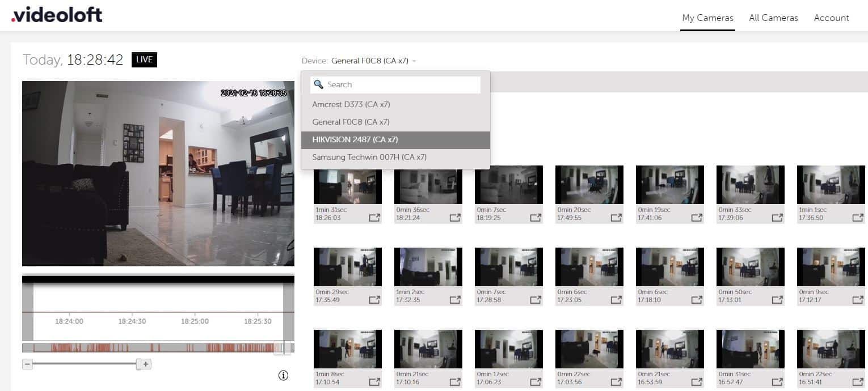
Task: Open export icon for 17:13:01 clip
Action: tap(777, 300)
